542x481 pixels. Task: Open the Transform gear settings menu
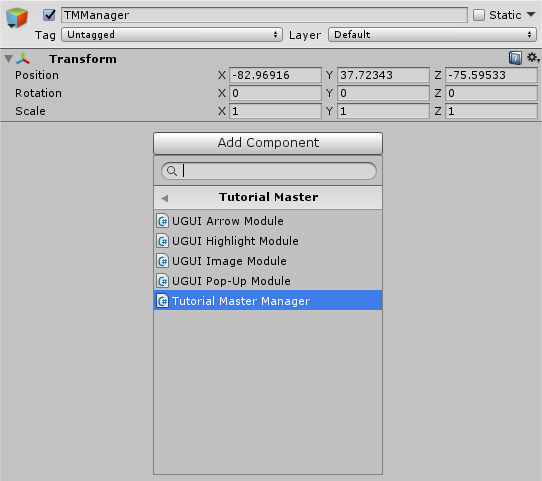pos(533,57)
